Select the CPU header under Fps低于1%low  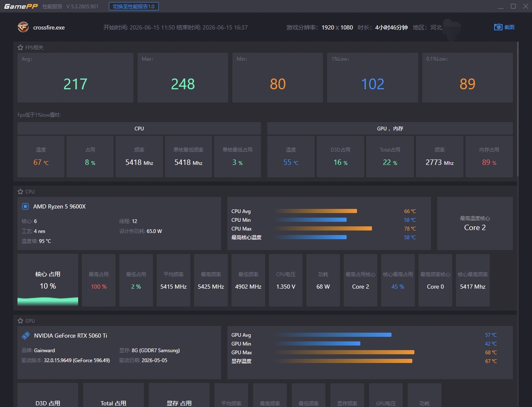pyautogui.click(x=139, y=128)
